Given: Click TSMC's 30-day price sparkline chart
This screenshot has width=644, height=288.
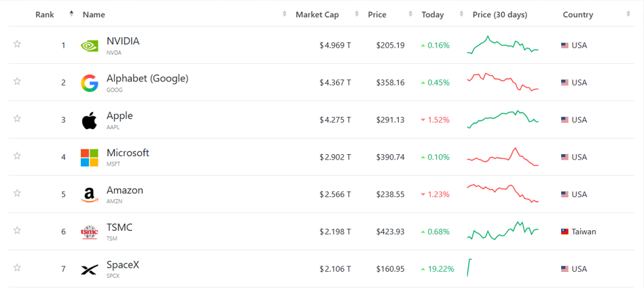Looking at the screenshot, I should [503, 231].
